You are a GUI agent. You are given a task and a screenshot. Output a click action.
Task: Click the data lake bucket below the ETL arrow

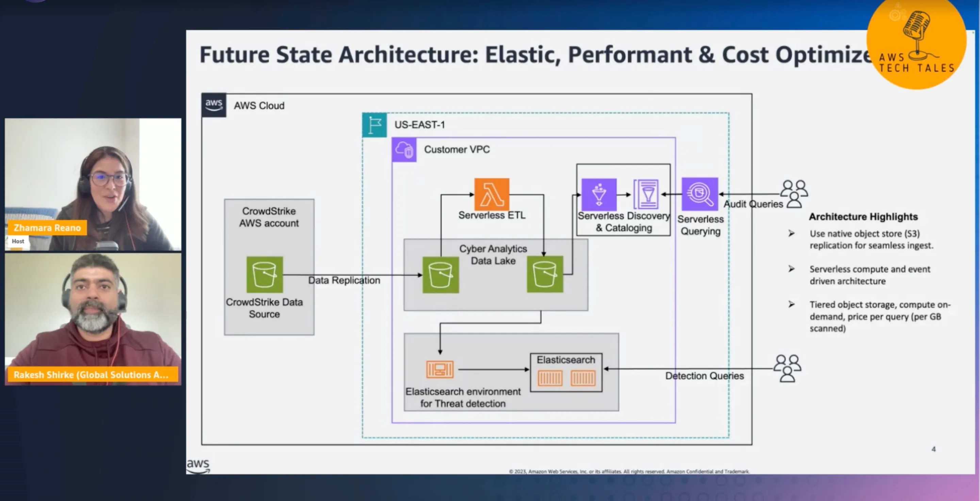[x=545, y=274]
